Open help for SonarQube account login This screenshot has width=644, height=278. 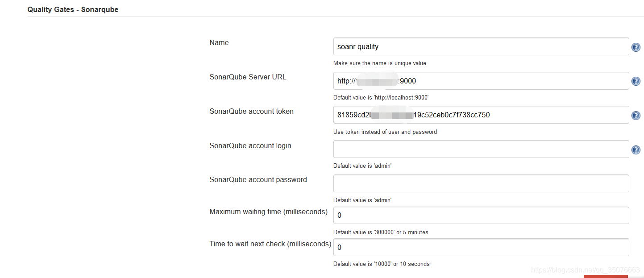636,149
